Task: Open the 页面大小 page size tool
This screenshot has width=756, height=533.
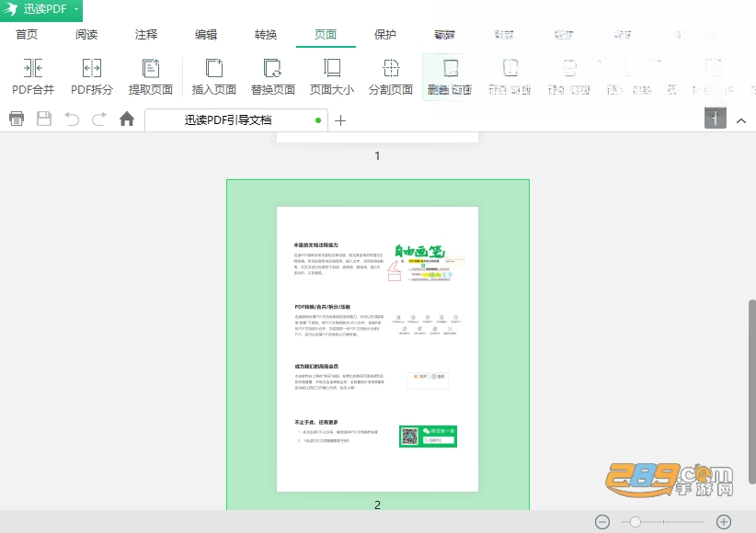Action: point(332,76)
